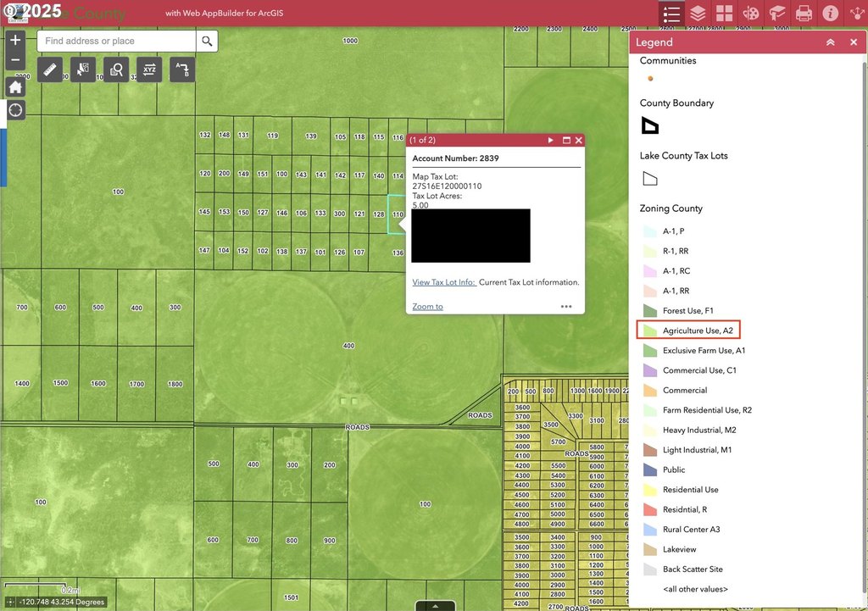Collapse the Legend panel

(x=831, y=42)
